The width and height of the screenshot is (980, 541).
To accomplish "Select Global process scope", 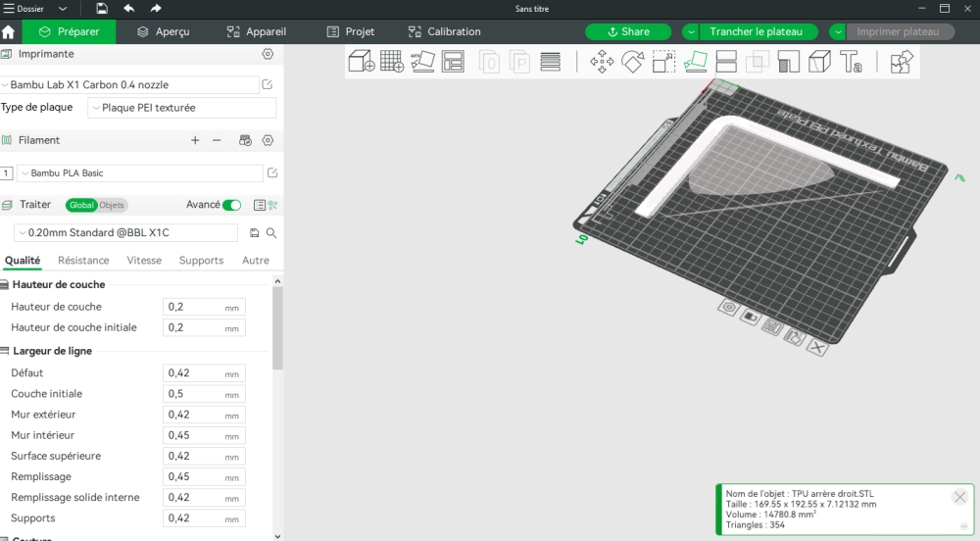I will (x=81, y=205).
